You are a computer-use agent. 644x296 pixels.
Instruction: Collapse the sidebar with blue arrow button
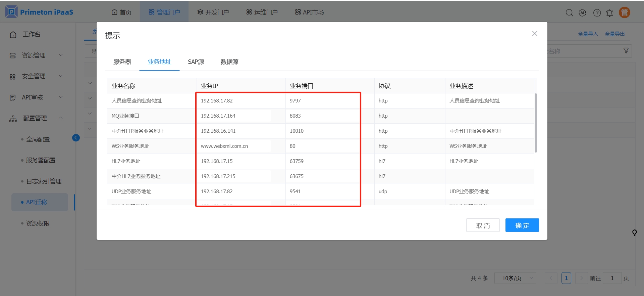[76, 138]
